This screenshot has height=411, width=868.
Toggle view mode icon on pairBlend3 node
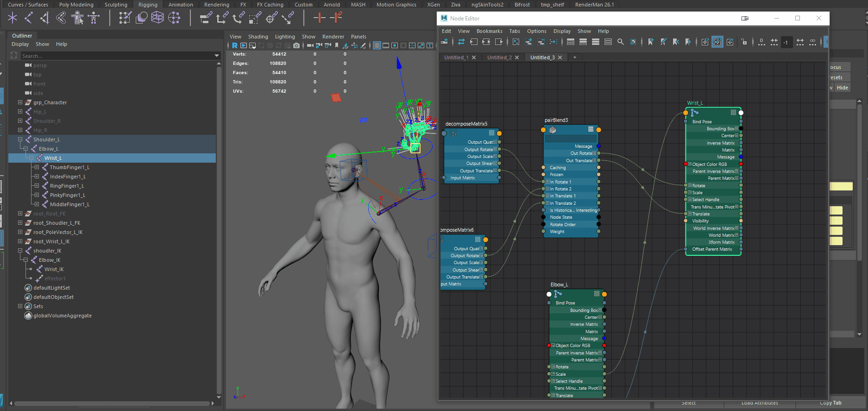coord(591,129)
